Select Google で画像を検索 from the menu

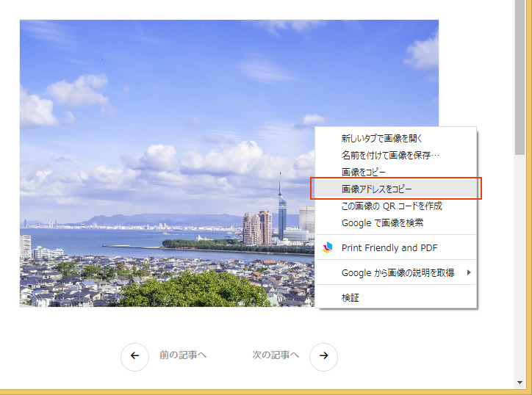[x=382, y=222]
